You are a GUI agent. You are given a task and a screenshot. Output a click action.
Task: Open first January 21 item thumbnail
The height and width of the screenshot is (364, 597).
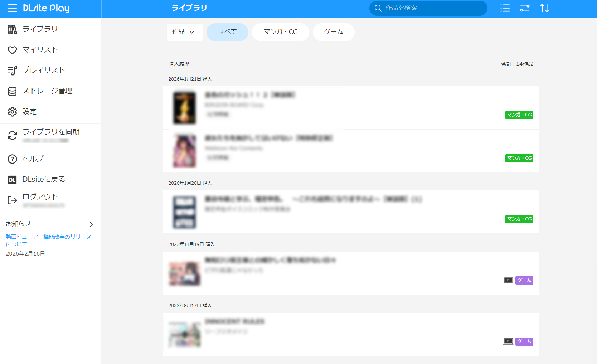click(185, 108)
